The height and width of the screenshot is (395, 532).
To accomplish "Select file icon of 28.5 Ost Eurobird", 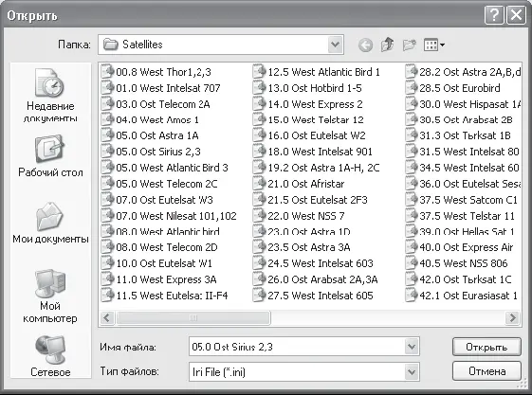I will tap(412, 88).
